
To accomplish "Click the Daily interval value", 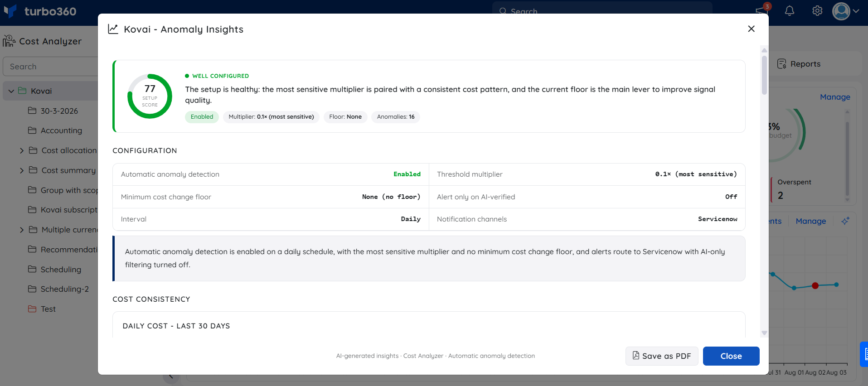I will point(411,219).
